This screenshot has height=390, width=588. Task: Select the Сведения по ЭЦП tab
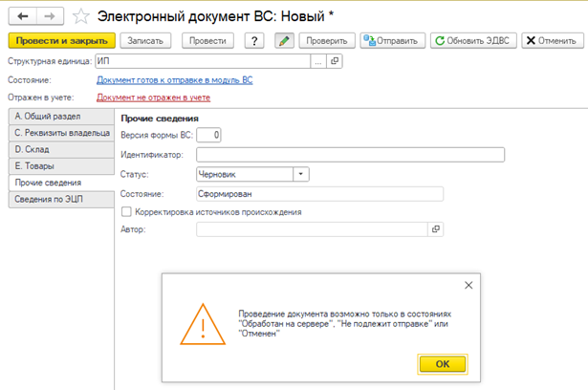[x=57, y=199]
